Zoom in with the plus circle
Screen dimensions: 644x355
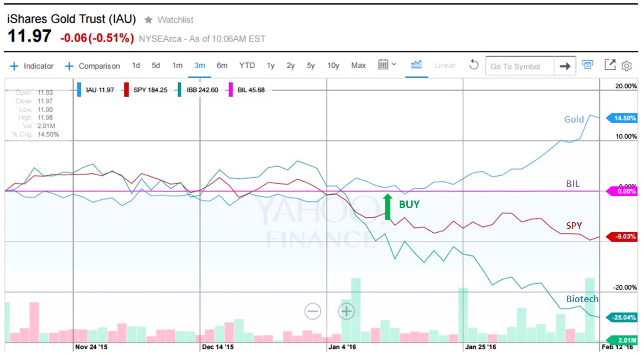(x=346, y=311)
